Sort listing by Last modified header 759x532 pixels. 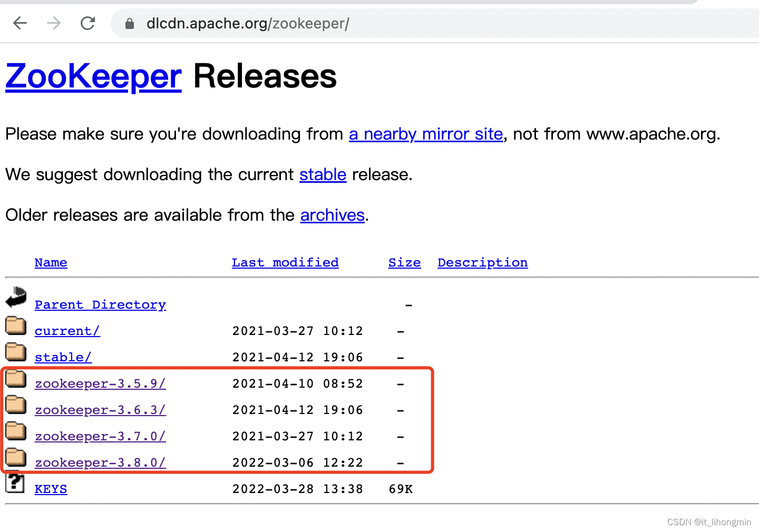point(285,262)
